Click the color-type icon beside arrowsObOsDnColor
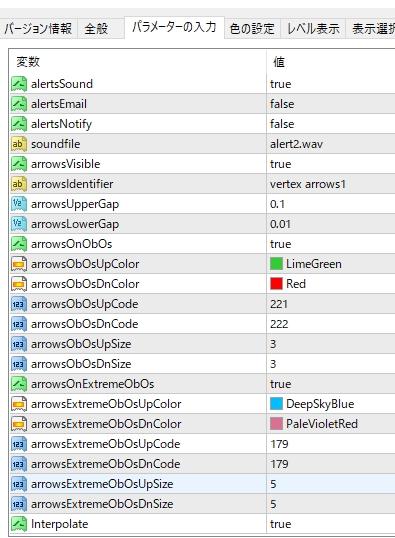Screen dimensions: 395x538 pyautogui.click(x=19, y=284)
